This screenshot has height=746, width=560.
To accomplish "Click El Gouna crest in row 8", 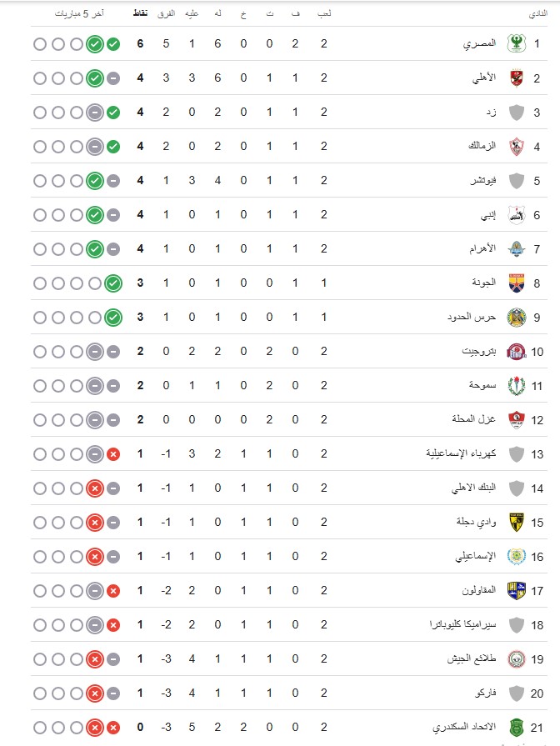I will pos(516,283).
